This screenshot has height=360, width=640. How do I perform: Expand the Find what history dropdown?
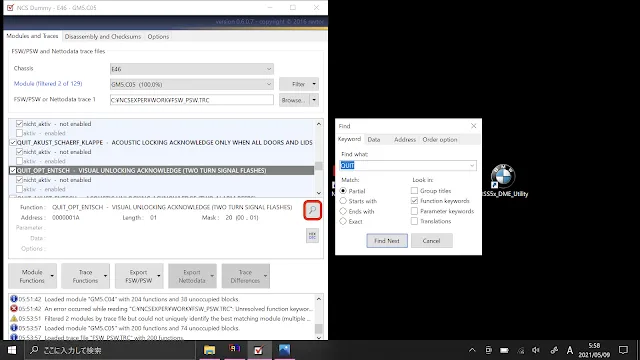472,165
